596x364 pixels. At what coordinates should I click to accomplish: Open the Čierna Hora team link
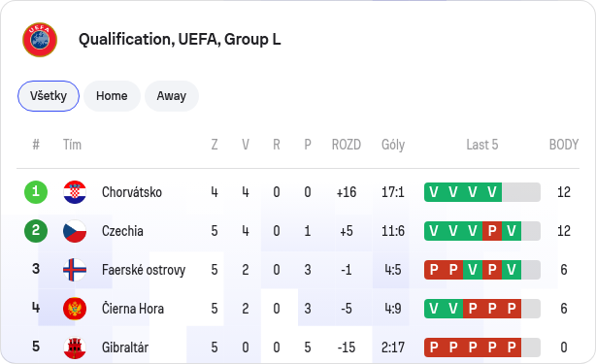click(x=133, y=309)
